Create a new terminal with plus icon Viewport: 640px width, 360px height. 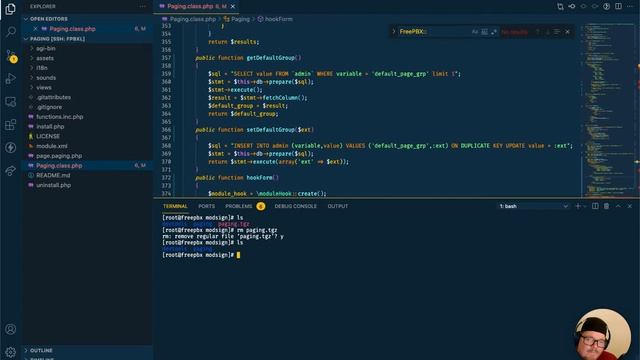[x=578, y=207]
